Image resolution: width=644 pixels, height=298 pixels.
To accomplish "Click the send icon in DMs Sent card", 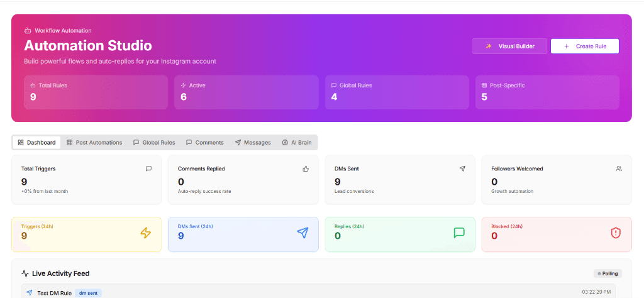I will pyautogui.click(x=462, y=168).
